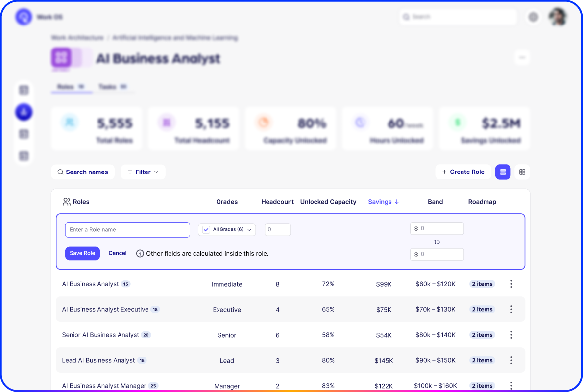Select the list view icon
The image size is (583, 392).
(503, 172)
